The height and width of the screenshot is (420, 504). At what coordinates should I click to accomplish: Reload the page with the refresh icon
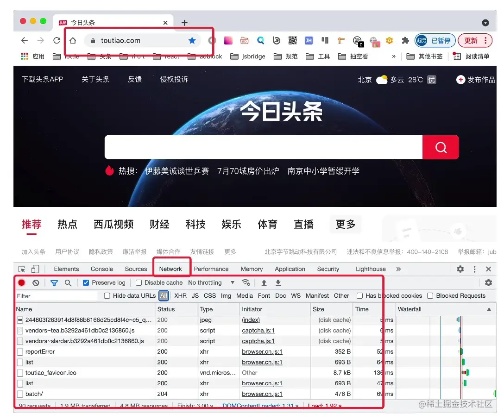(57, 40)
